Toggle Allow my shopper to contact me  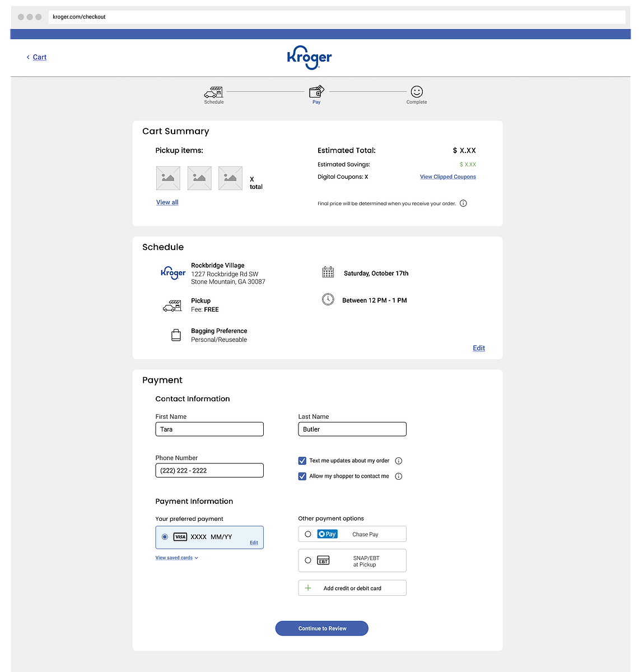pyautogui.click(x=302, y=476)
